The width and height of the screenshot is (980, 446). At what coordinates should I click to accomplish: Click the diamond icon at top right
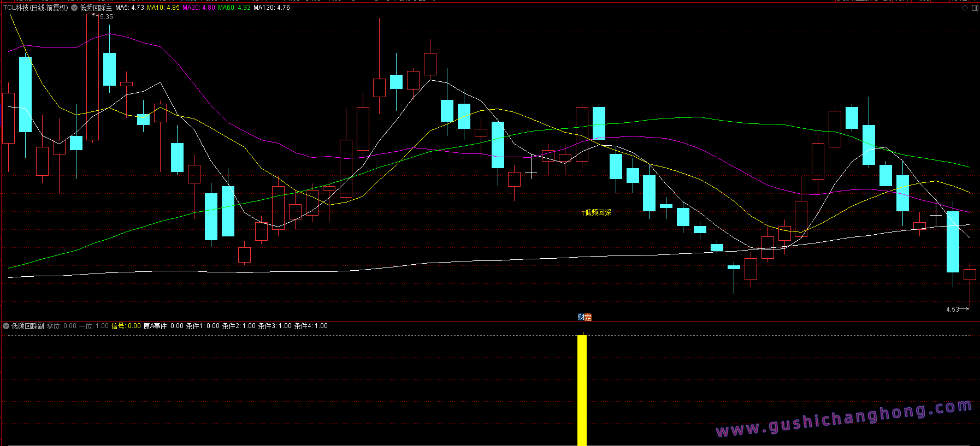click(965, 8)
